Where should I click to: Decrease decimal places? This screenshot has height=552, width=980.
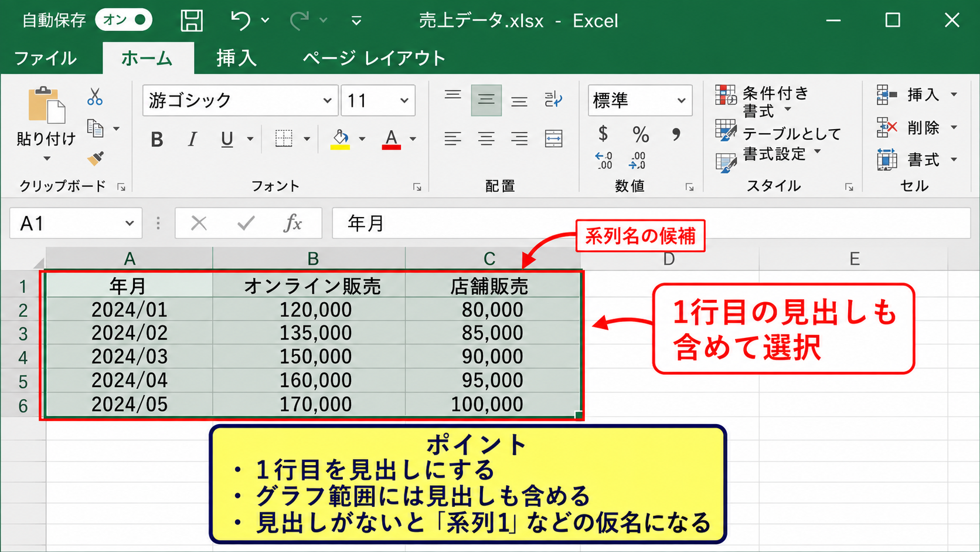point(637,160)
